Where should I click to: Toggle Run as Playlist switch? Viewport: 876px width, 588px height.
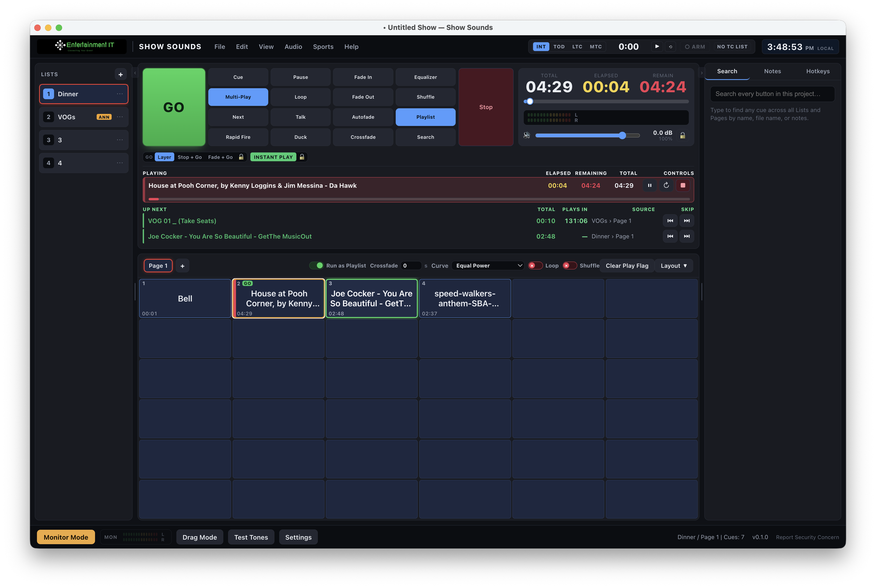[x=316, y=265]
